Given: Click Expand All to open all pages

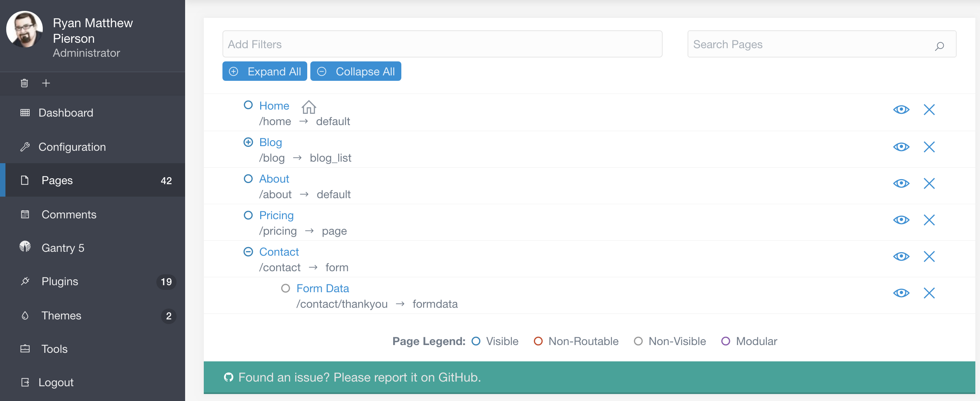Looking at the screenshot, I should pos(264,71).
